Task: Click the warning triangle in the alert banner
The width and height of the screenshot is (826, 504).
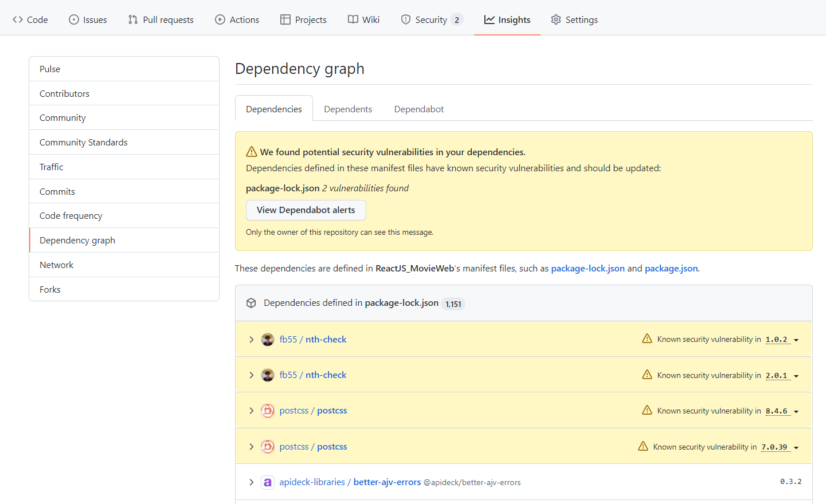Action: tap(251, 152)
